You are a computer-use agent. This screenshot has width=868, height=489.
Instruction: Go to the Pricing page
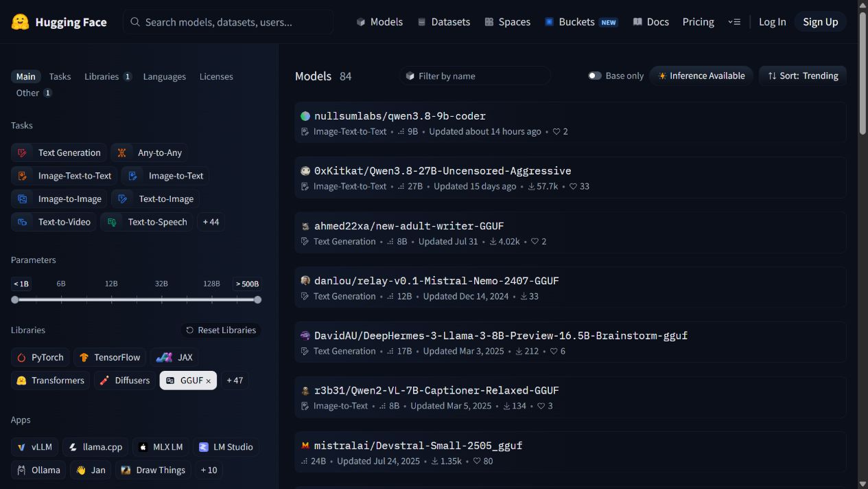coord(699,22)
